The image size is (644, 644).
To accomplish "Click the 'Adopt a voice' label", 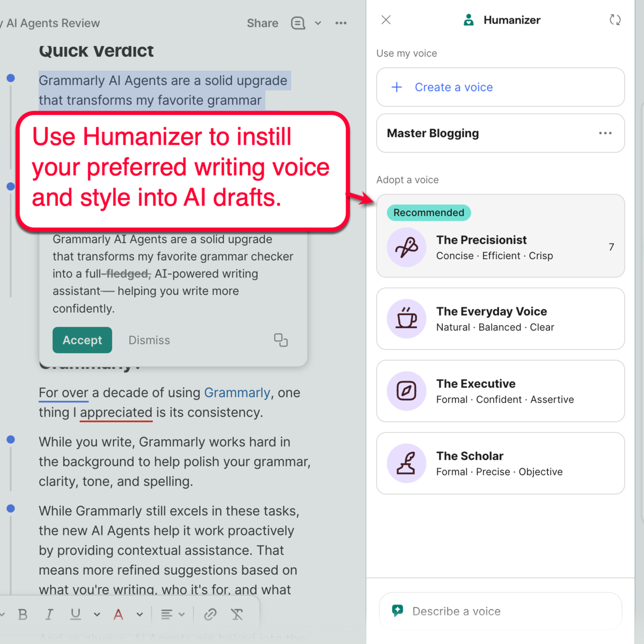I will pos(407,180).
